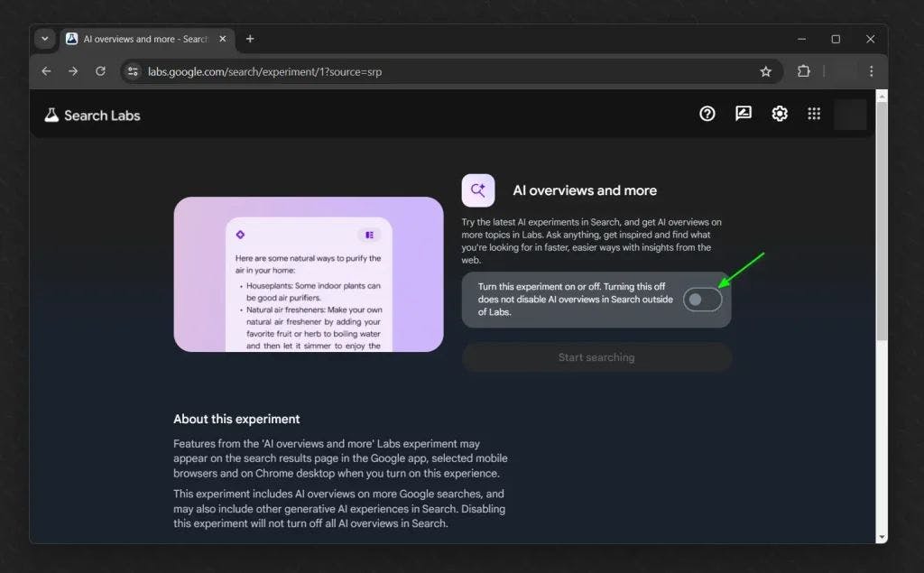Open the settings gear icon
This screenshot has height=573, width=924.
[780, 114]
